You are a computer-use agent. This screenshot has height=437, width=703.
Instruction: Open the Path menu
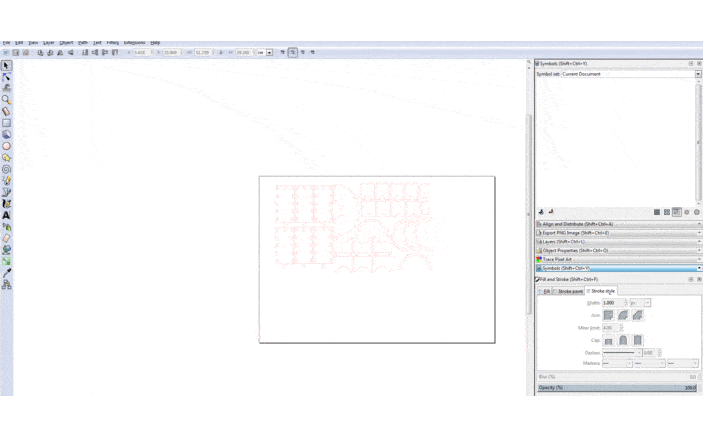[x=83, y=43]
